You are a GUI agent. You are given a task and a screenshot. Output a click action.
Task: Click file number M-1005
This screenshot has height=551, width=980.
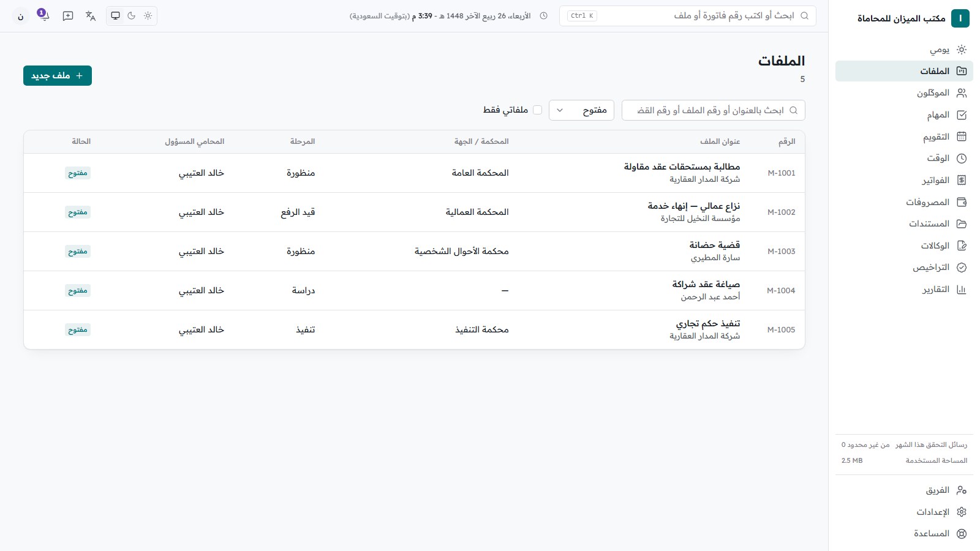781,330
